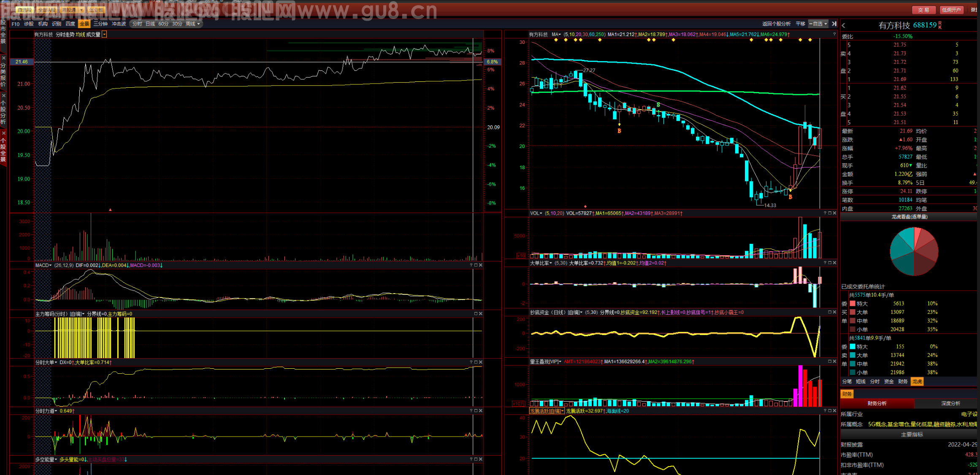Click the teal 中单 sell order legend swatch

853,364
